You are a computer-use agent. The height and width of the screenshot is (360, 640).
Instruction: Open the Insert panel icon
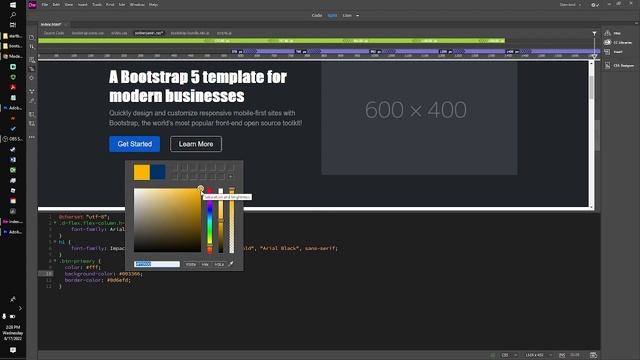click(x=607, y=52)
